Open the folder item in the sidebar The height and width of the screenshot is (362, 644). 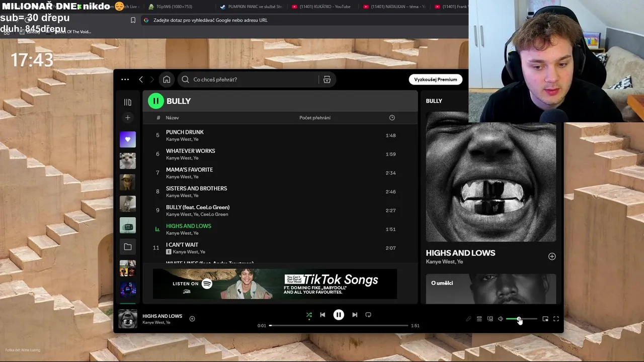(128, 247)
